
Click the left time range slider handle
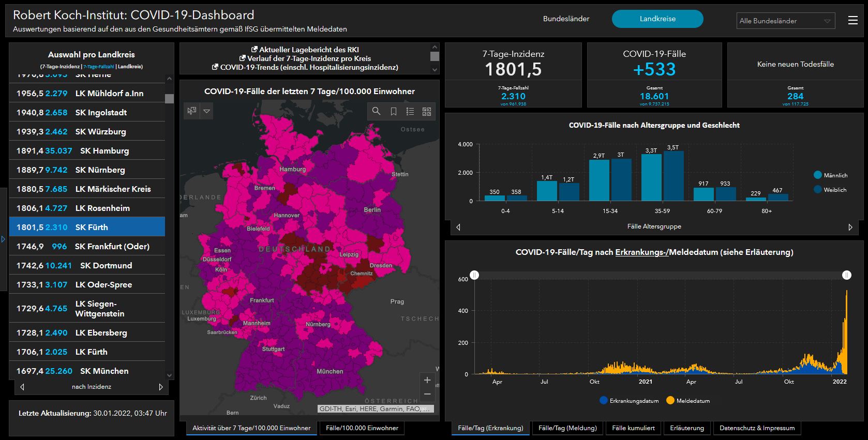pos(474,275)
